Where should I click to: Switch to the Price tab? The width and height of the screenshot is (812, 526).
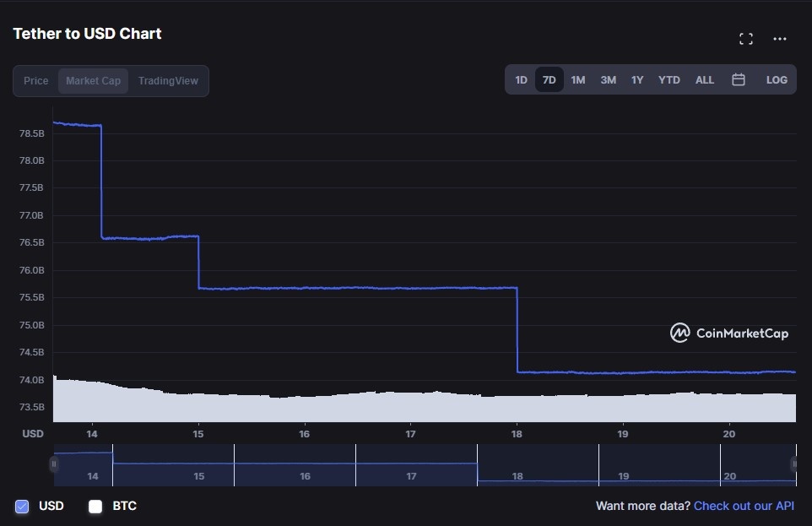36,80
